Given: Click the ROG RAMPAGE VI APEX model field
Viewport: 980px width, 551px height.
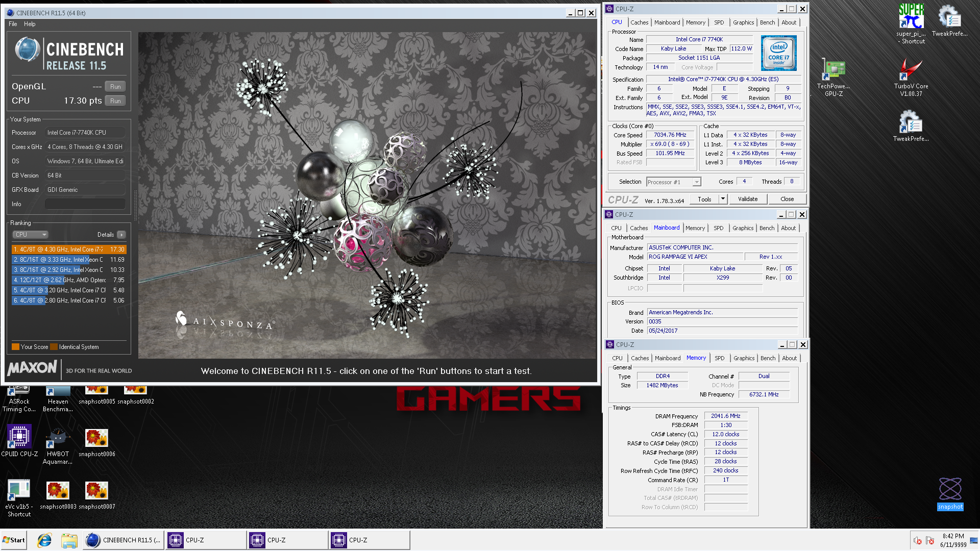Looking at the screenshot, I should [695, 257].
